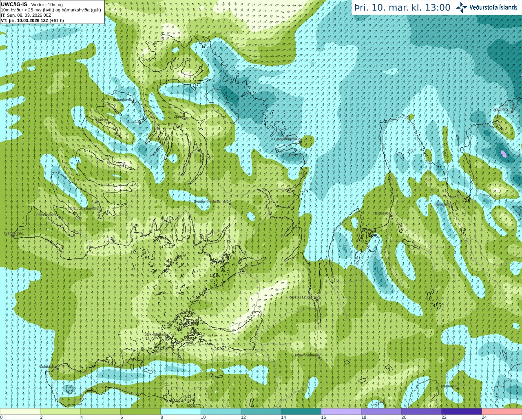
Task: Select the 16–18 m/s legend swatch
Action: pyautogui.click(x=341, y=411)
